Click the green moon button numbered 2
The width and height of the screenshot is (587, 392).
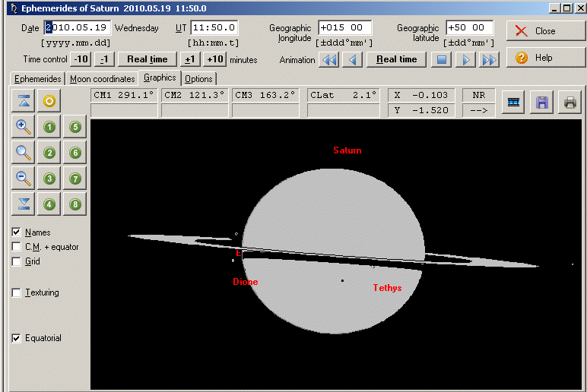coord(50,153)
